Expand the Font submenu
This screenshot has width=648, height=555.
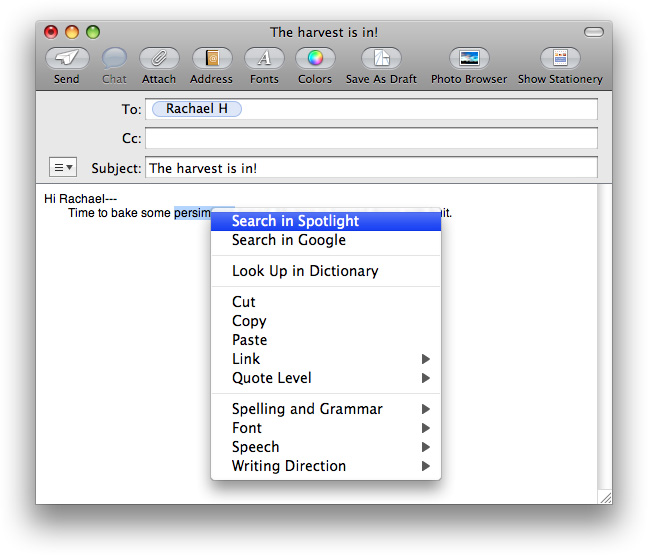tap(326, 428)
